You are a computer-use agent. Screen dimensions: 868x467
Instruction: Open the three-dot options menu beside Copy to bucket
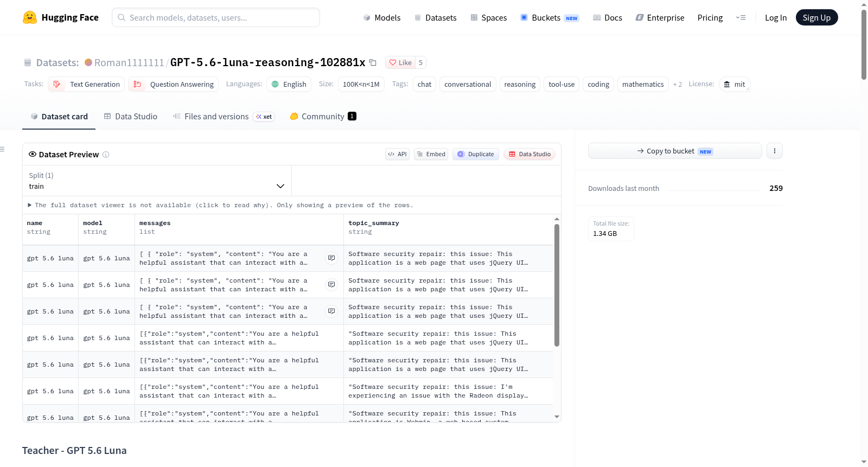click(x=775, y=151)
